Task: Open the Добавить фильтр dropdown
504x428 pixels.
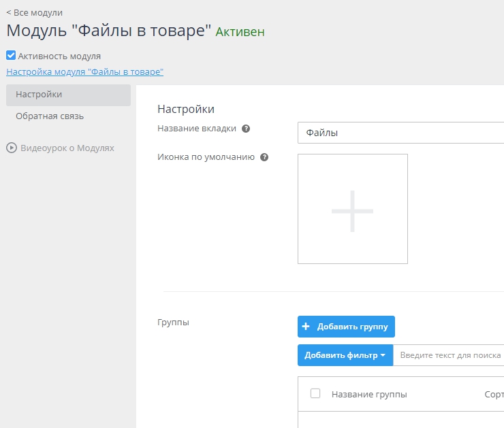Action: (341, 355)
